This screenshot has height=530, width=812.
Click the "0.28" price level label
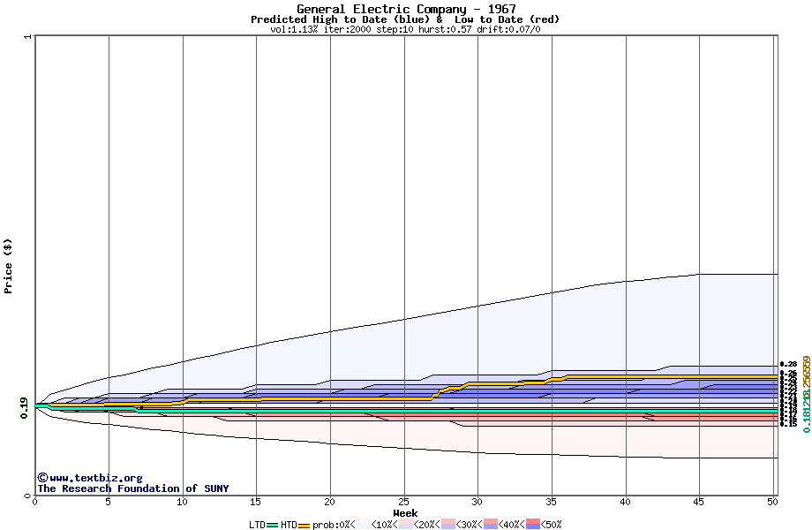[x=789, y=364]
